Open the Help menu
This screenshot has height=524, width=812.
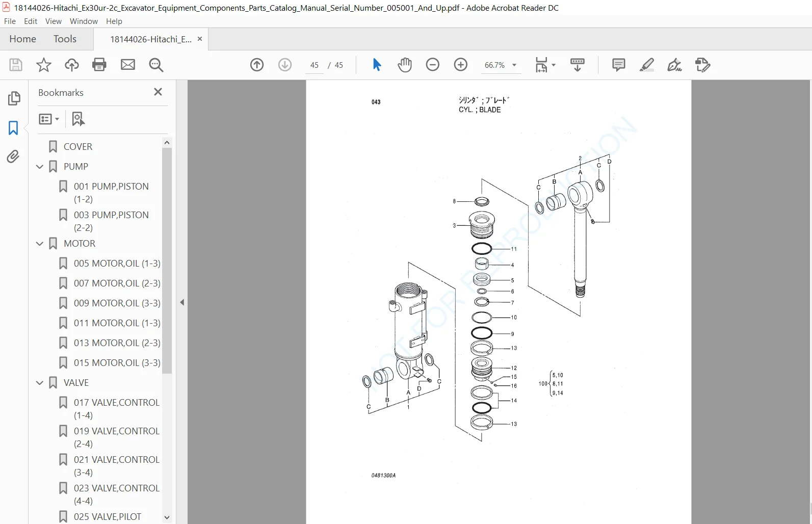tap(114, 21)
